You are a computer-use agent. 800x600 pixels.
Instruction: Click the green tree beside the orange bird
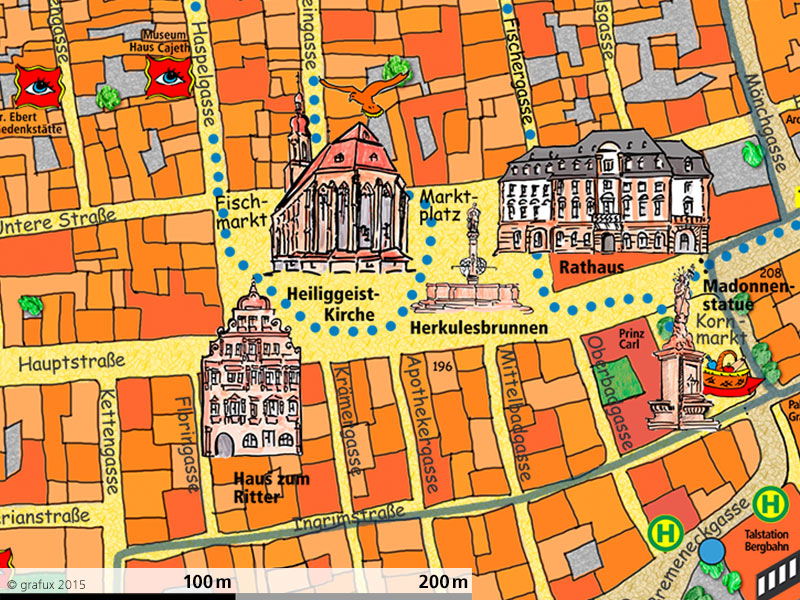[x=396, y=69]
